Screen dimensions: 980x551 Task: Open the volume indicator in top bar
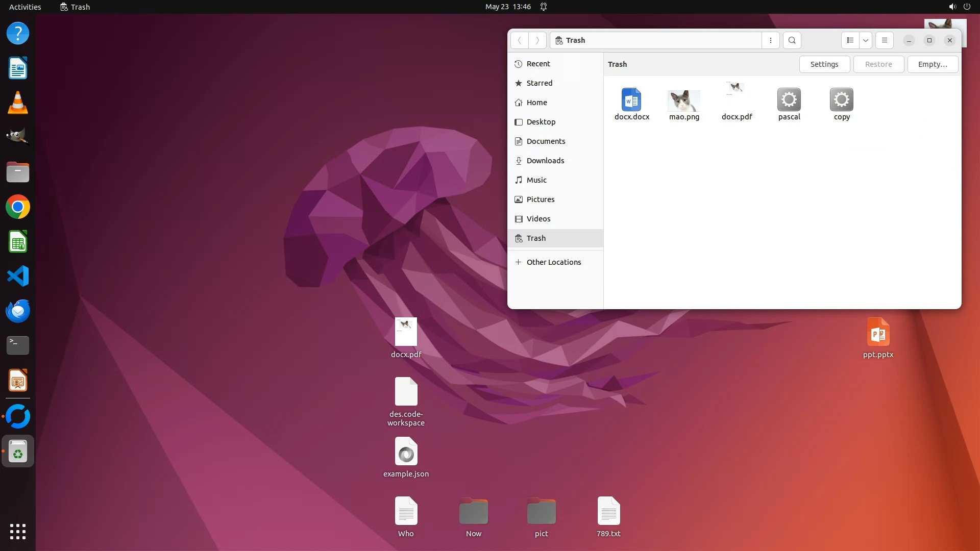click(952, 7)
